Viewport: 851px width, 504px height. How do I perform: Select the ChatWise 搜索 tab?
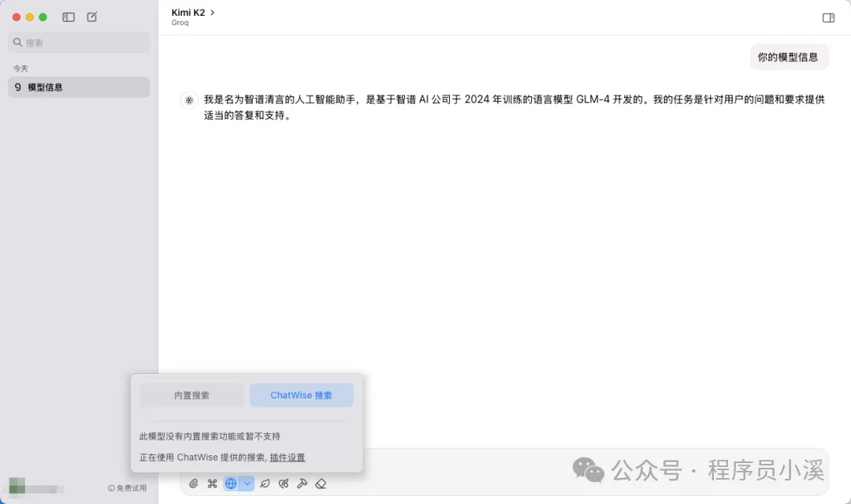[x=301, y=395]
